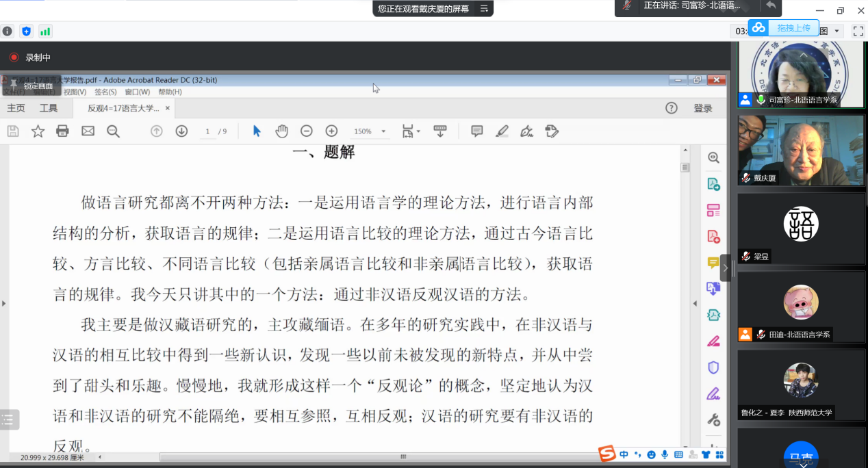Send the file using the envelope icon
This screenshot has width=868, height=468.
coord(88,131)
